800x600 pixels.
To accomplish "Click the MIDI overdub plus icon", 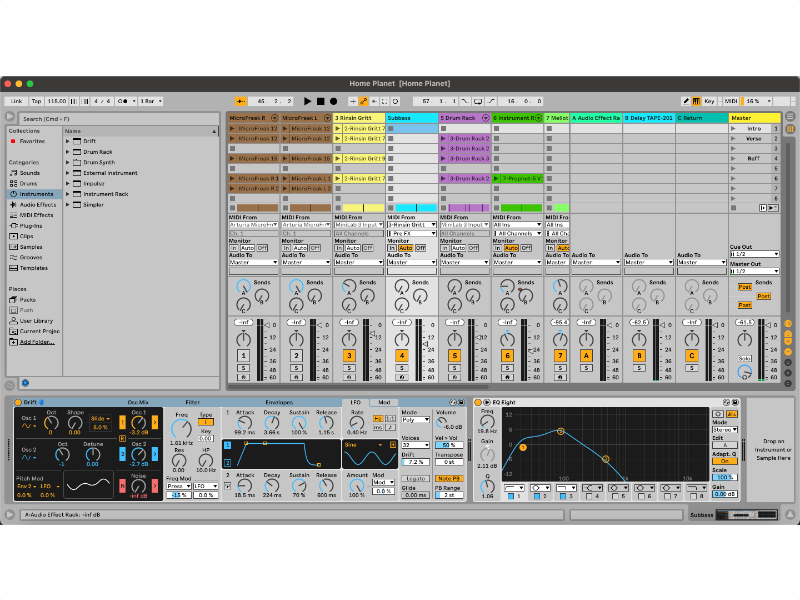I will click(x=353, y=101).
